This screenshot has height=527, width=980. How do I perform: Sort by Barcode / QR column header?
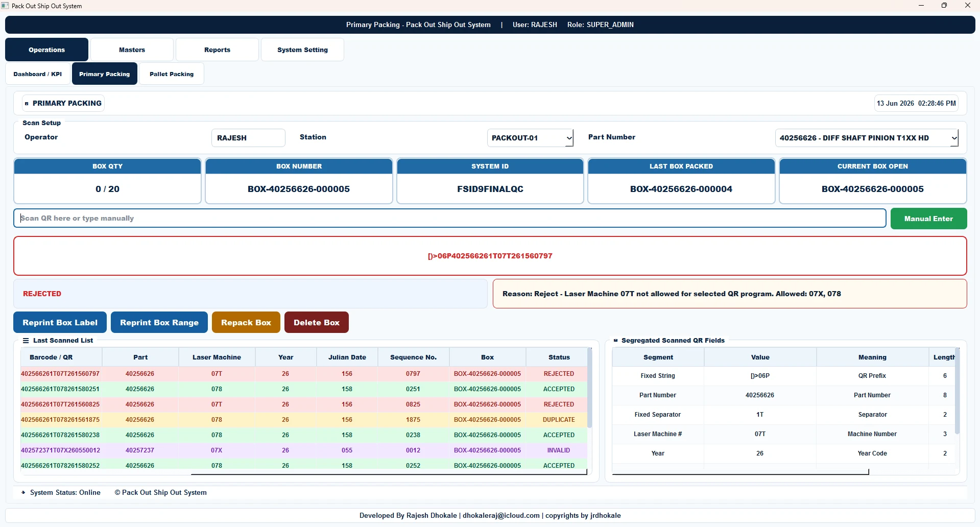tap(61, 357)
